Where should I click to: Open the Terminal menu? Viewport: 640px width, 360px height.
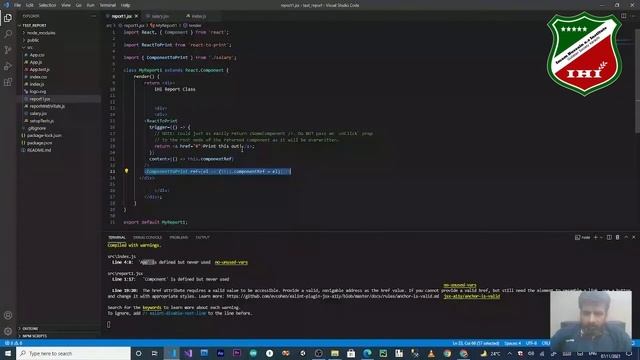click(x=108, y=5)
